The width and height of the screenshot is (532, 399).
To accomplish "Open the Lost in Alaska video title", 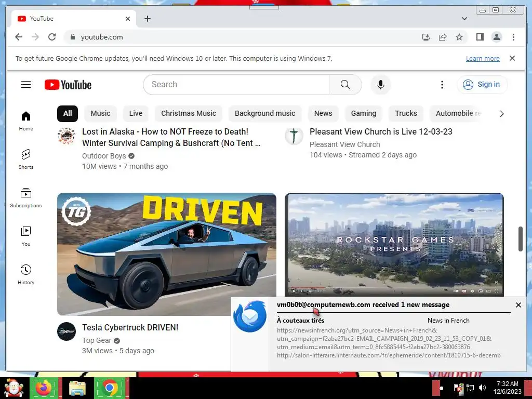I will pyautogui.click(x=171, y=137).
